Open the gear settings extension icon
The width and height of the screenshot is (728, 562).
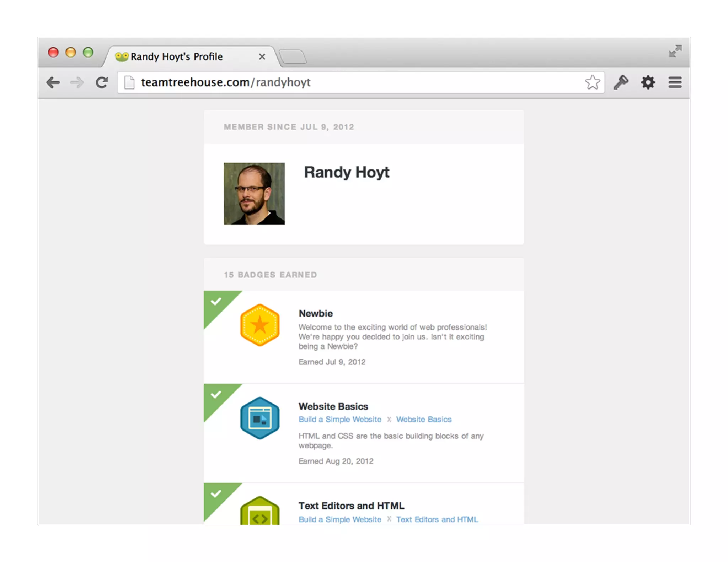[x=648, y=82]
